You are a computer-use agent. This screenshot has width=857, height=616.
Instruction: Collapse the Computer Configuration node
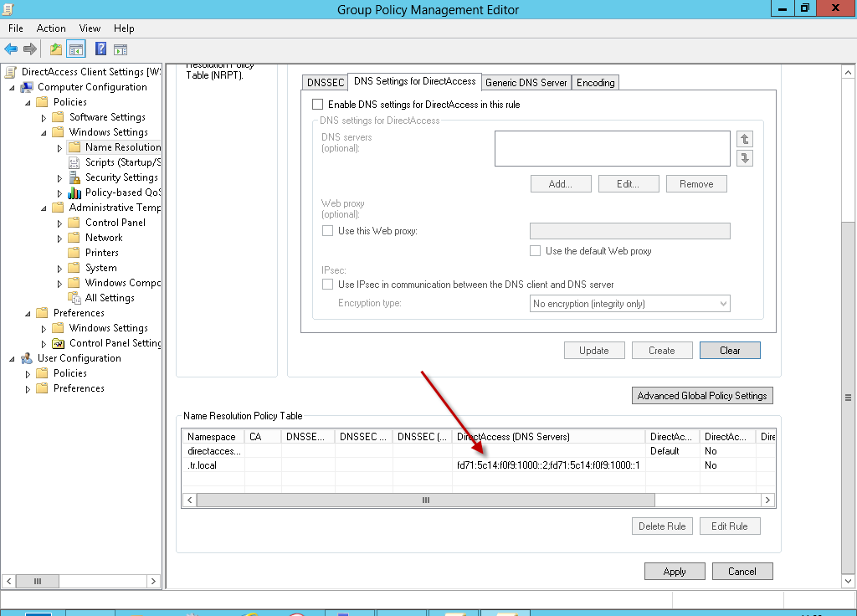13,87
